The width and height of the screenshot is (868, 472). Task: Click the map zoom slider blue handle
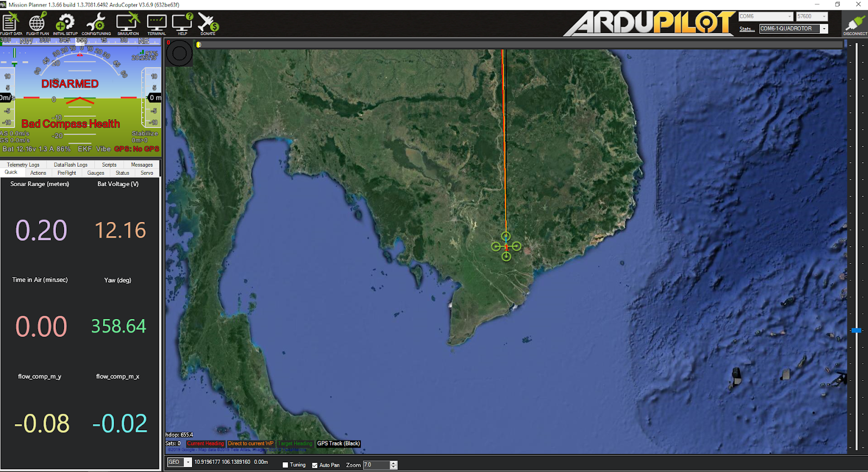857,330
